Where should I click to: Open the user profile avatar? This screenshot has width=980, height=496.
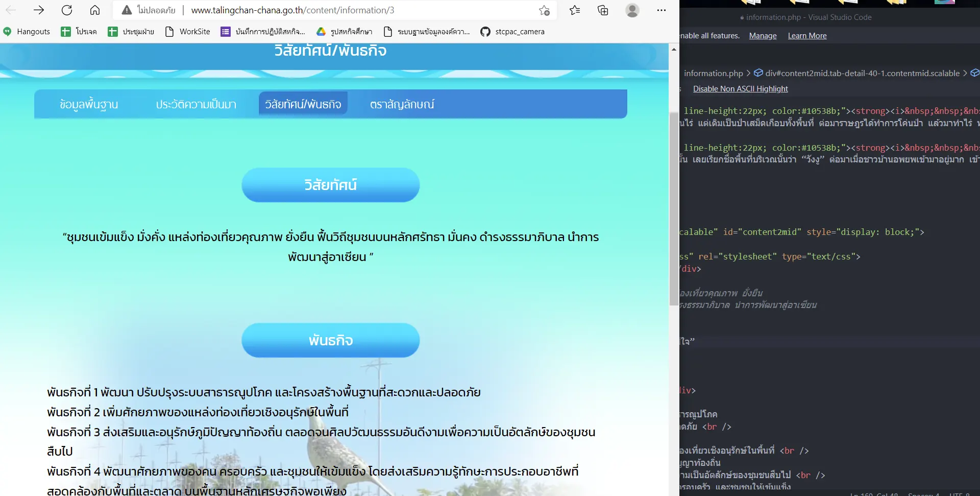tap(632, 10)
